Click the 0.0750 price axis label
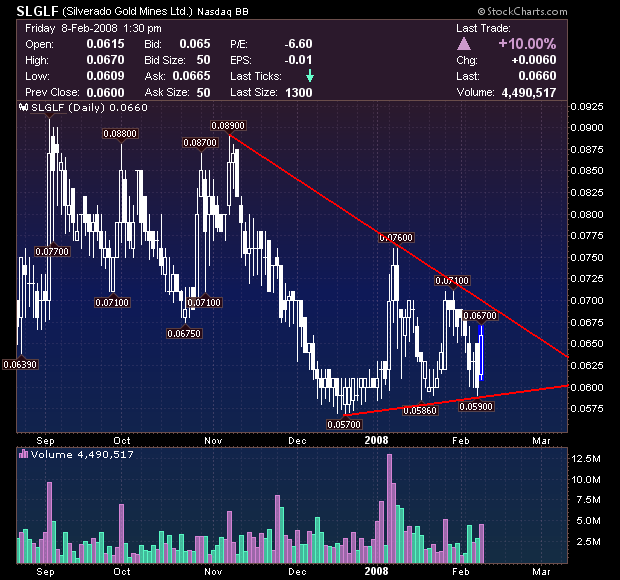 587,257
